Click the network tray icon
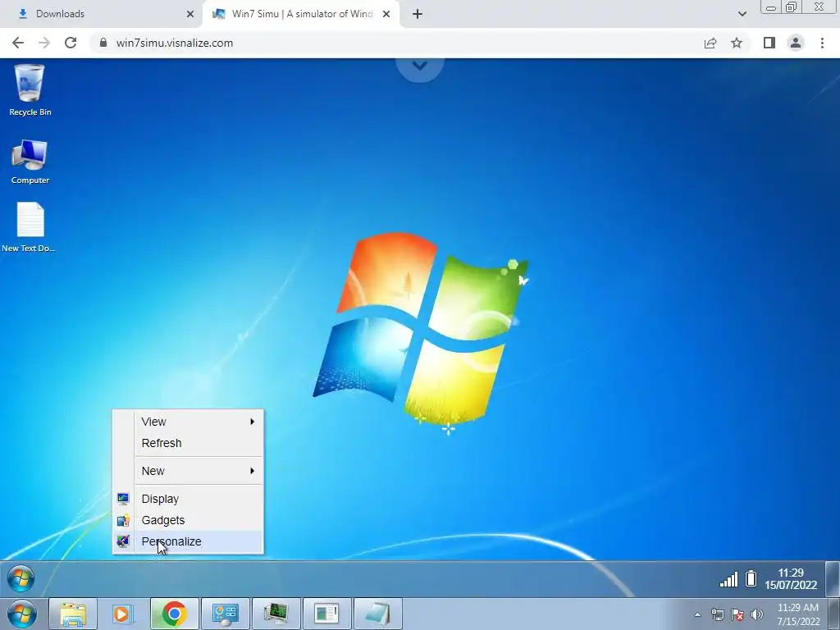Screen dimensions: 840x630 point(717,615)
